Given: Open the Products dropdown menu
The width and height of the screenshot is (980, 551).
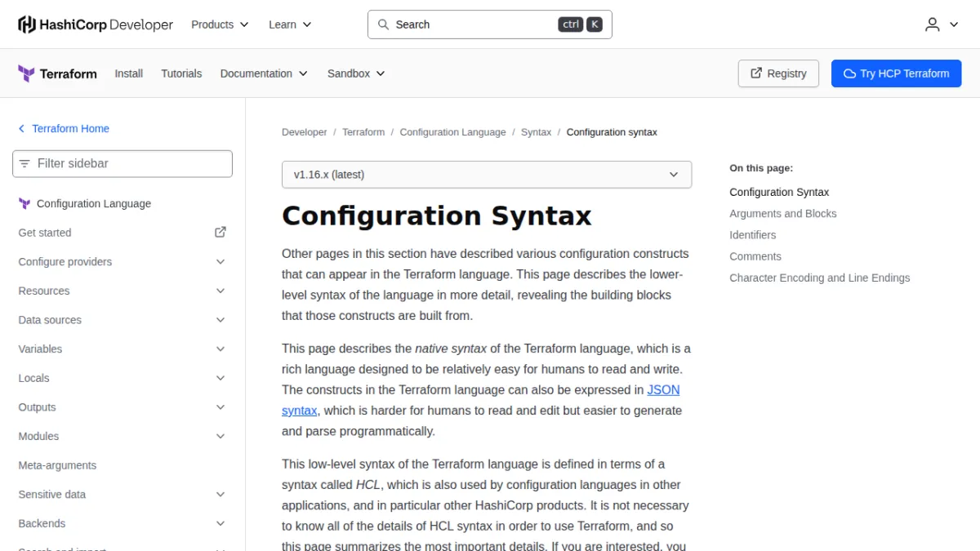Looking at the screenshot, I should point(220,24).
